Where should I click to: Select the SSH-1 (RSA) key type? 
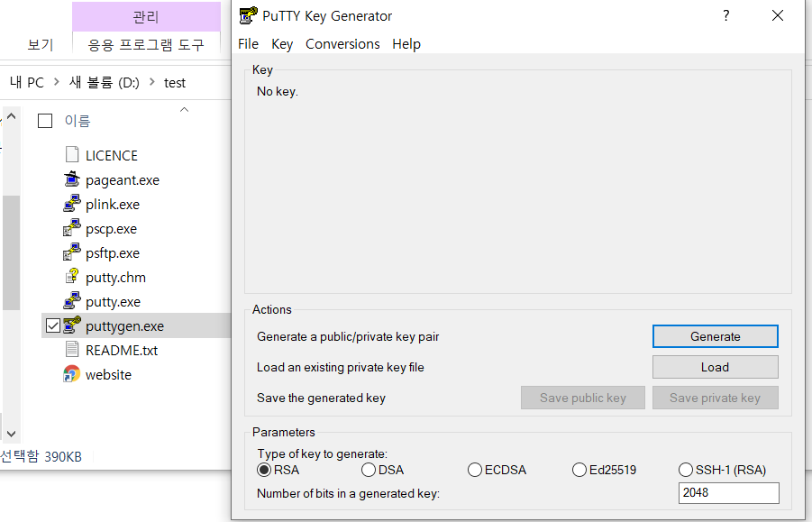[685, 470]
